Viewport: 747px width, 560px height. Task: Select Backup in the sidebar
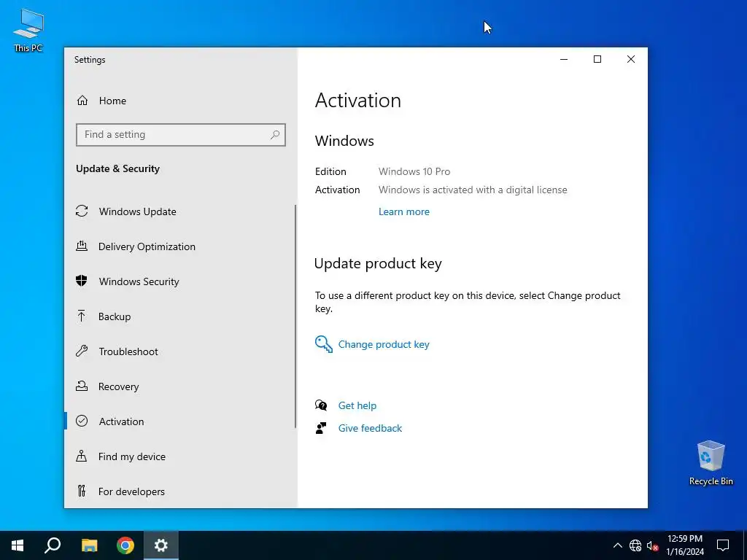tap(115, 316)
